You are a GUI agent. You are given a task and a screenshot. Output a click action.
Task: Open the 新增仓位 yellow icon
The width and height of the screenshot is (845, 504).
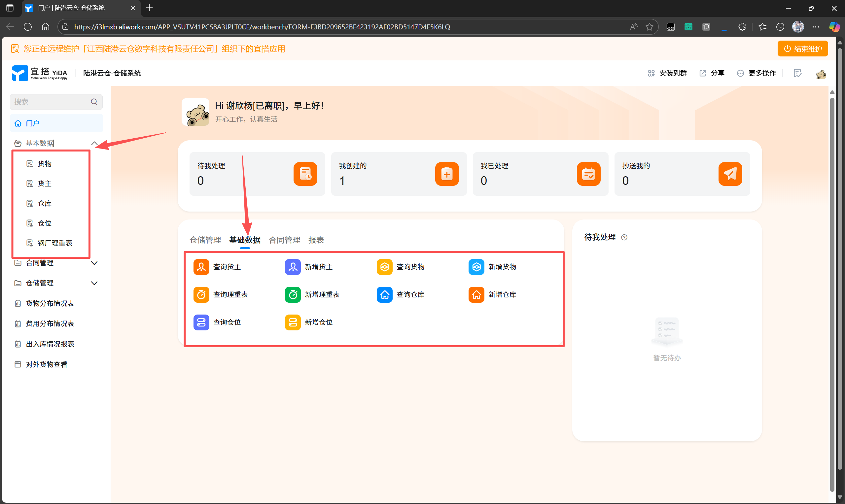click(293, 322)
